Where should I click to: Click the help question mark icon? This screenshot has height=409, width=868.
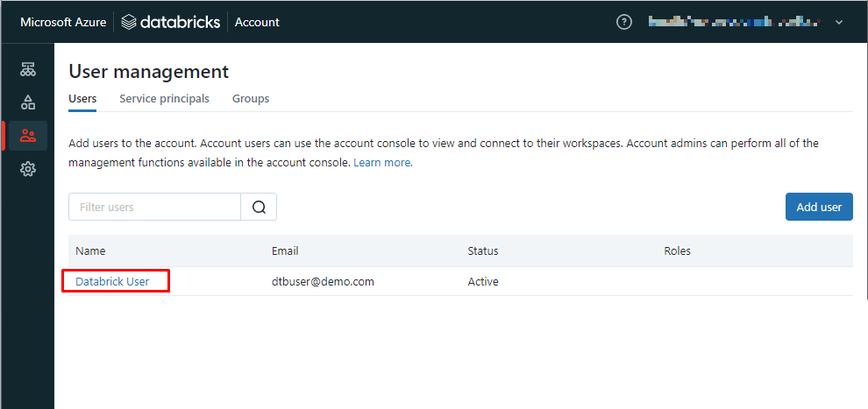(624, 22)
